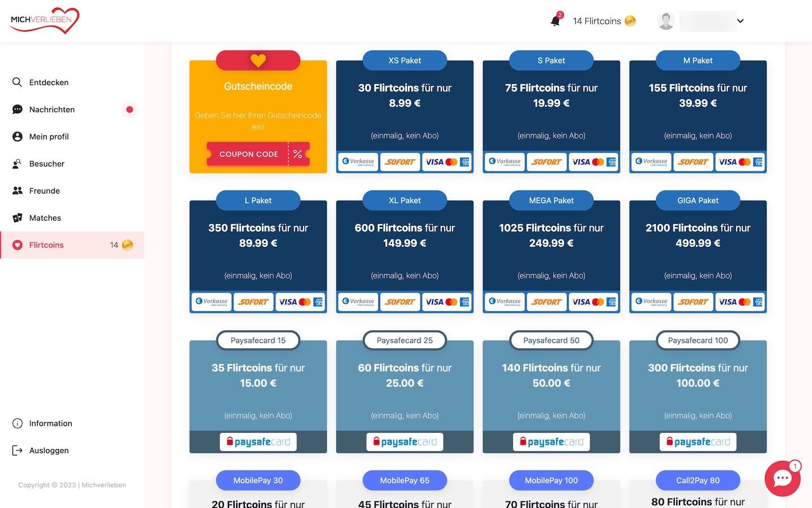Screen dimensions: 812x508
Task: Click VISA card icon on MEGA Paket
Action: (594, 302)
